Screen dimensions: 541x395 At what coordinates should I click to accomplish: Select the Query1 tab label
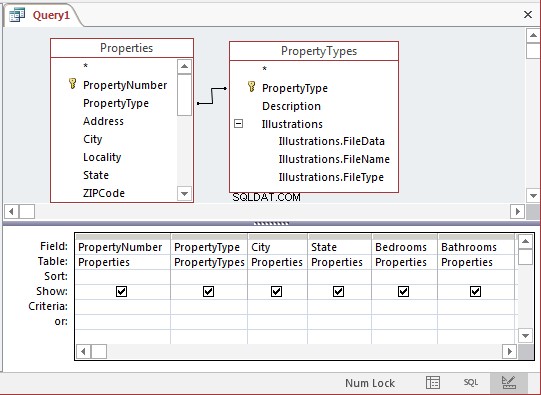tap(51, 15)
